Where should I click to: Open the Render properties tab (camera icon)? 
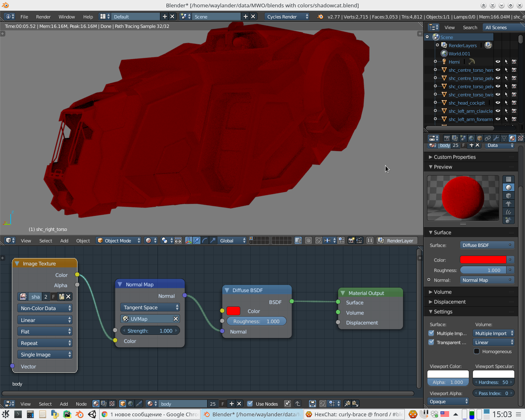coord(447,138)
